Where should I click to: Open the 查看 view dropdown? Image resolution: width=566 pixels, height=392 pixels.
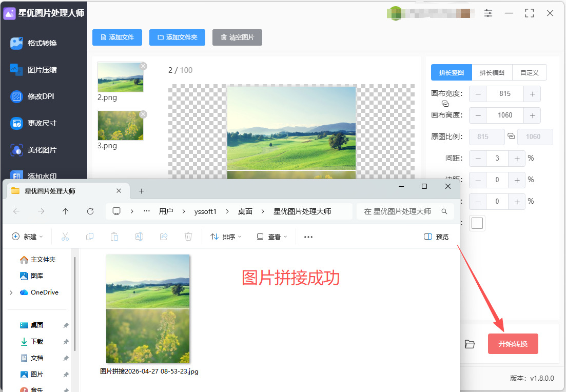[x=272, y=237]
